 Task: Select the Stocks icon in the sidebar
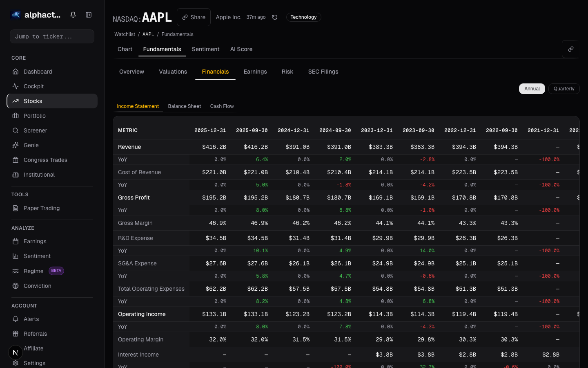(x=16, y=101)
